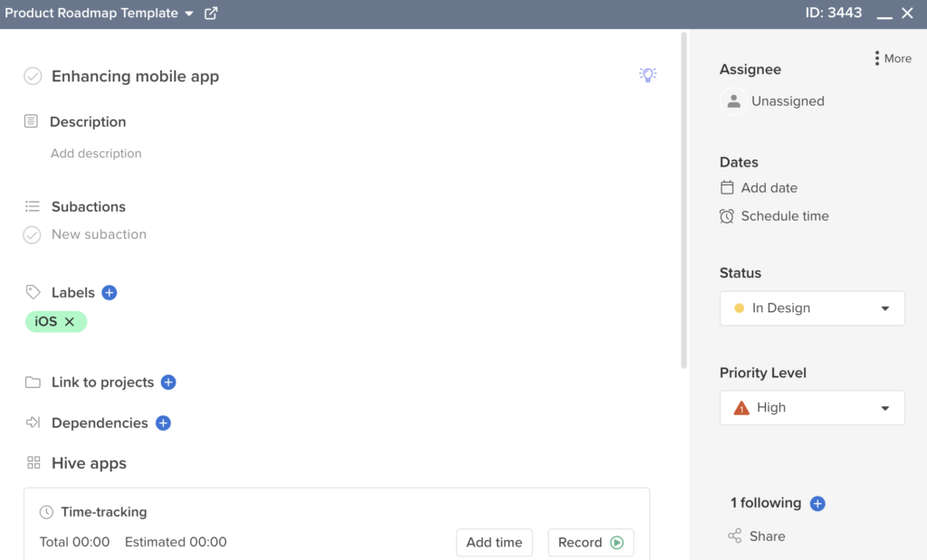
Task: Click the Add date calendar icon
Action: point(727,187)
